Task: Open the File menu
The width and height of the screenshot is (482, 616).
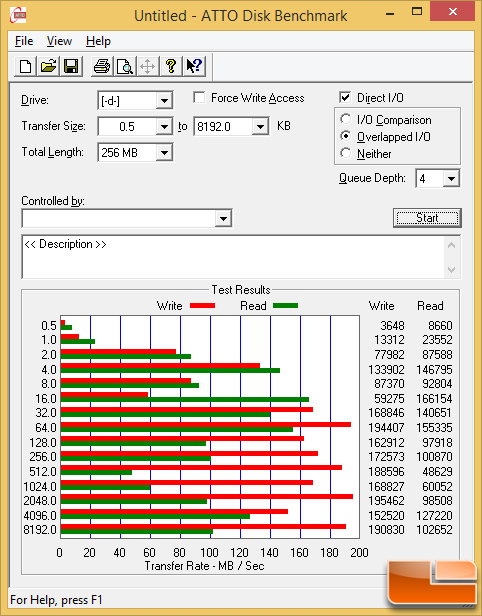Action: 24,41
